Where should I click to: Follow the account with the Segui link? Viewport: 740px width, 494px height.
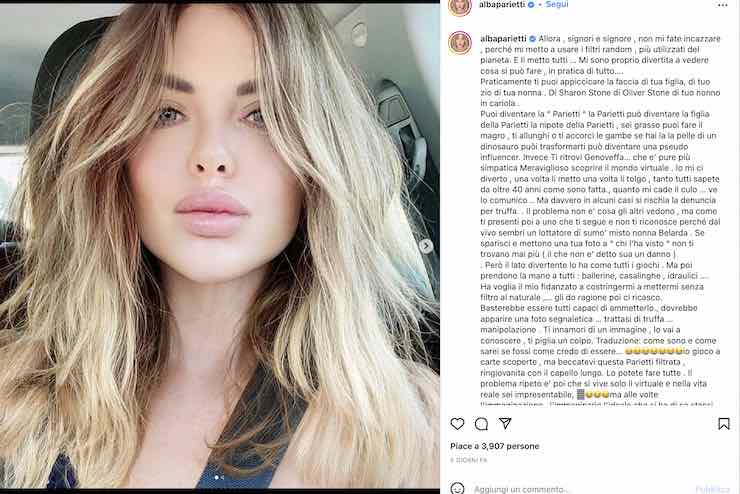point(557,5)
